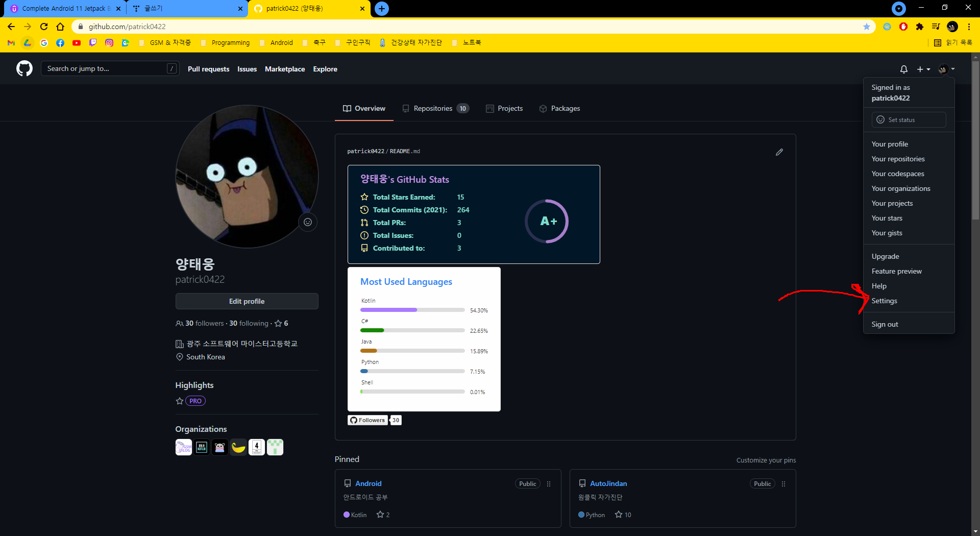Switch to the Overview tab
The width and height of the screenshot is (980, 536).
tap(364, 108)
